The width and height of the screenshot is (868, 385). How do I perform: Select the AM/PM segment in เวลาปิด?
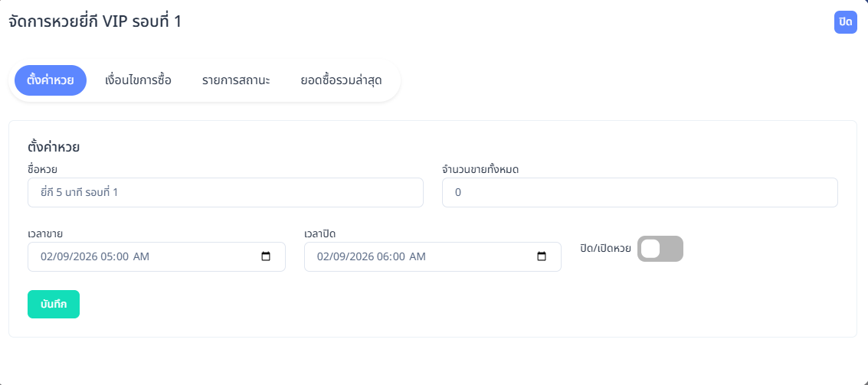[x=417, y=257]
